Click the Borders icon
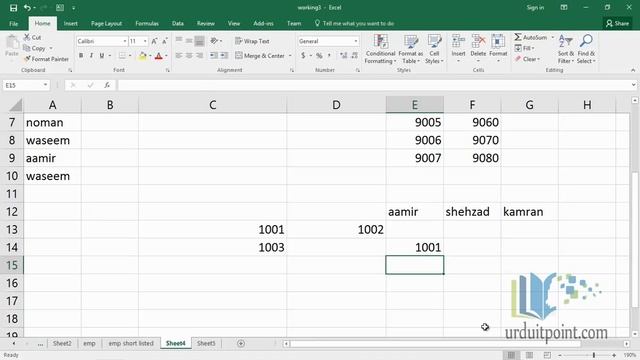 (122, 56)
